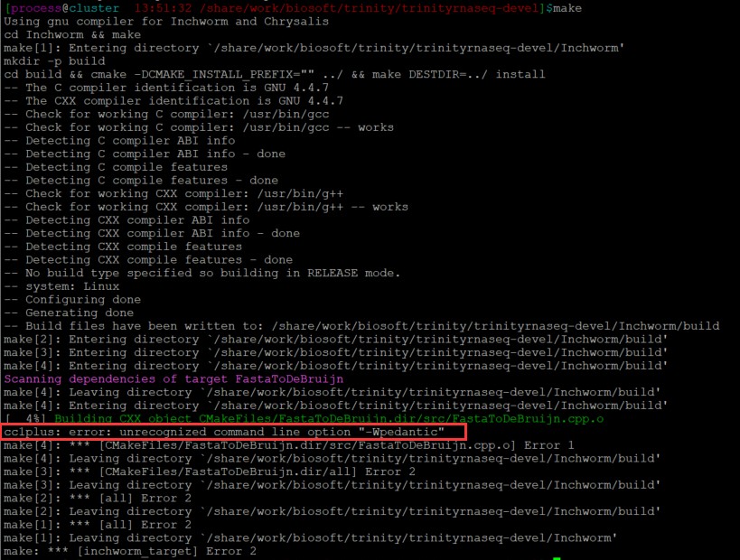The image size is (740, 560).
Task: Click 'make[2]: *** [all] Error 2' line
Action: point(98,498)
